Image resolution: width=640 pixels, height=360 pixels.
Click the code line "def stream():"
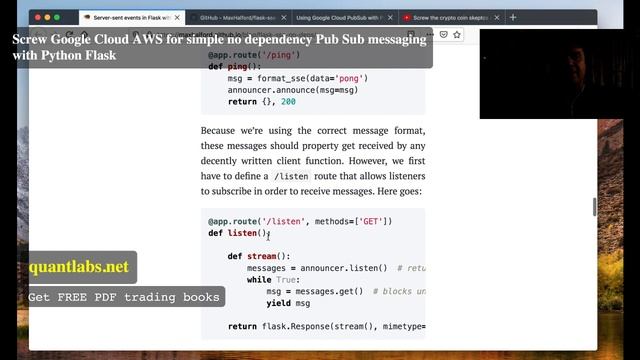[259, 256]
